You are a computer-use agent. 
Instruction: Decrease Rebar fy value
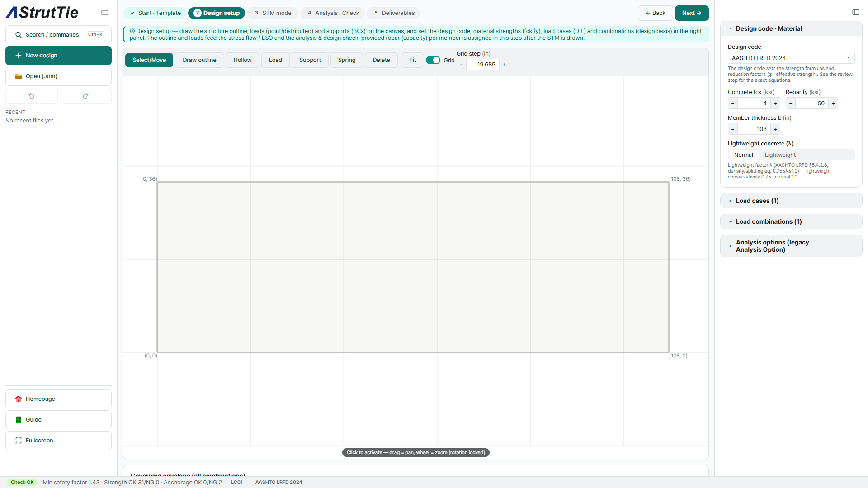(791, 103)
